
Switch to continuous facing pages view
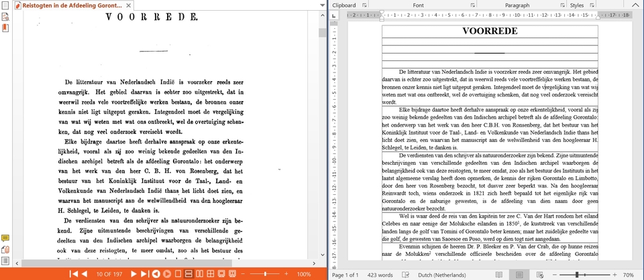[210, 274]
